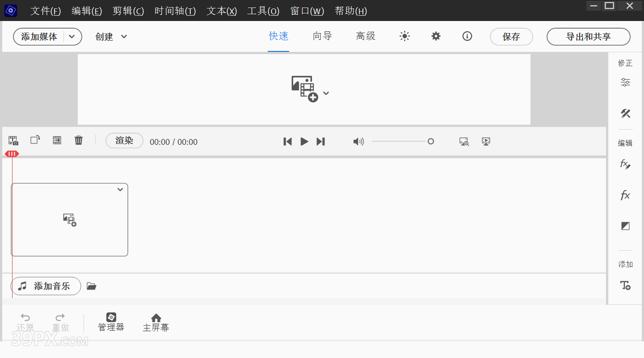Click the red playhead timeline marker
Image resolution: width=644 pixels, height=358 pixels.
[12, 154]
